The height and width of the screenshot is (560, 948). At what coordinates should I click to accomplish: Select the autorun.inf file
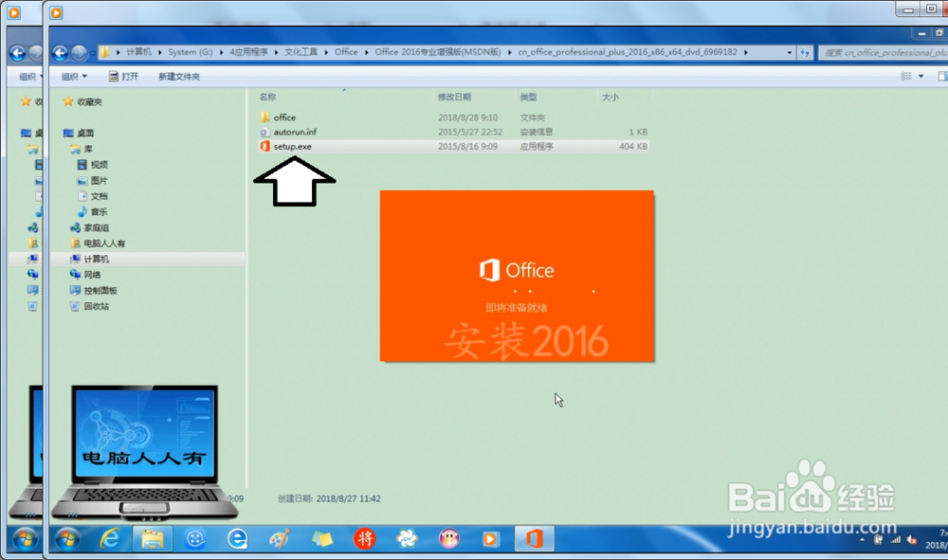295,132
